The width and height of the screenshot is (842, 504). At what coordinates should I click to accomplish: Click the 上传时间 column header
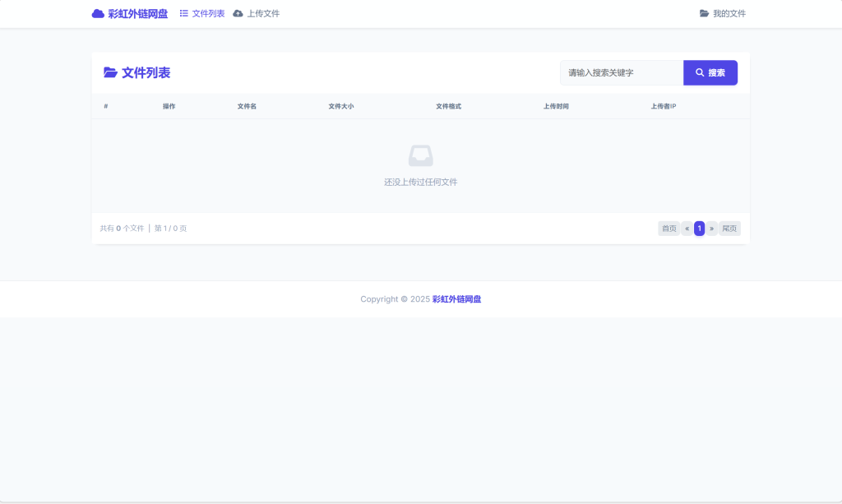tap(556, 107)
